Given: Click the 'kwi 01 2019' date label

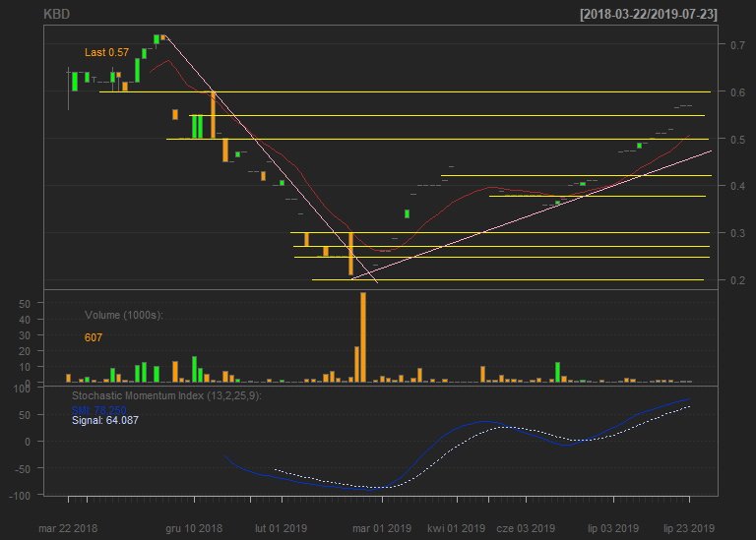Looking at the screenshot, I should pyautogui.click(x=456, y=528).
